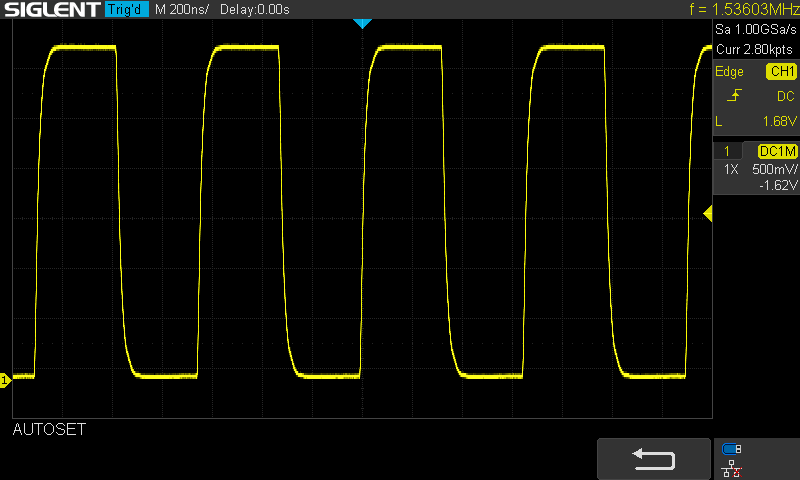Click the 500mV/ vertical scale value

point(774,169)
